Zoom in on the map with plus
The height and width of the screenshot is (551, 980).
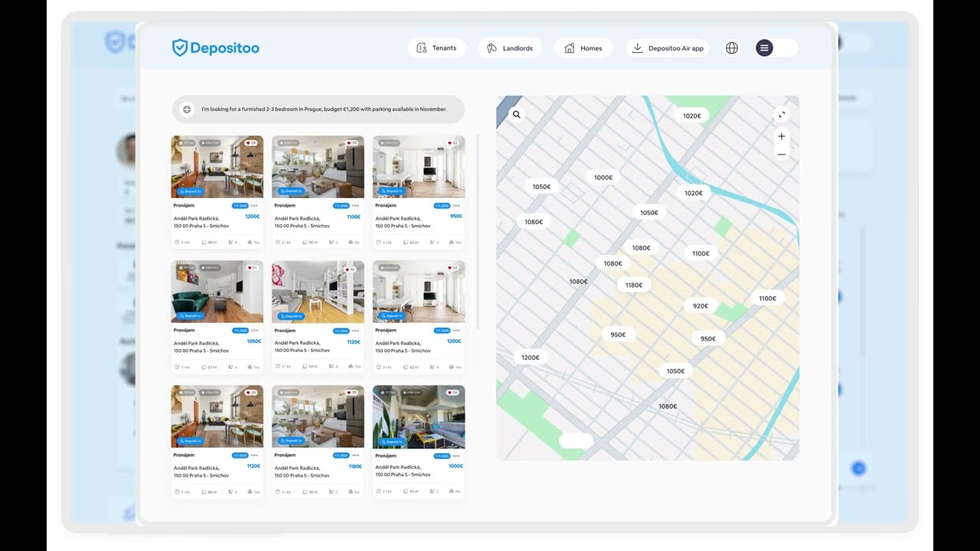click(782, 136)
